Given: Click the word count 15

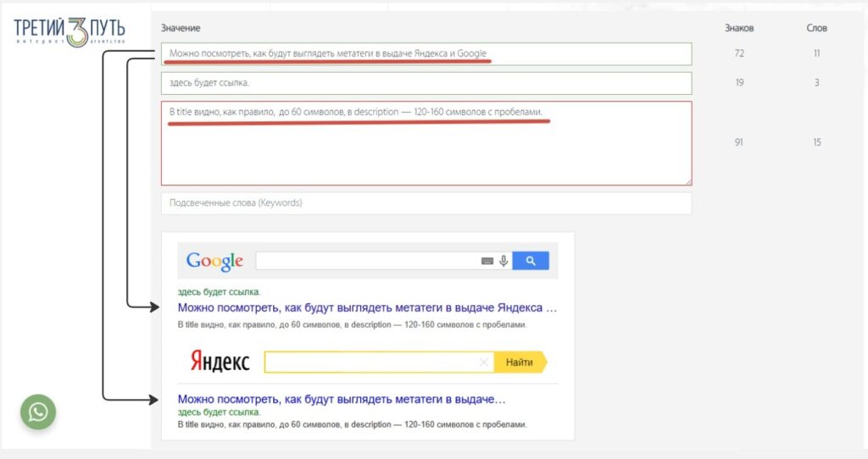Looking at the screenshot, I should [x=816, y=142].
